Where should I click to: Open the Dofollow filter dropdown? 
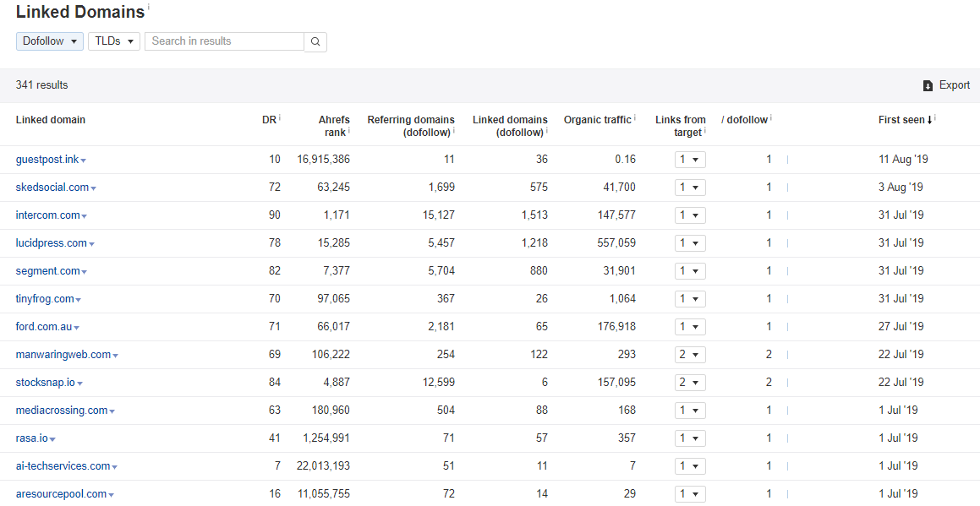[x=49, y=41]
